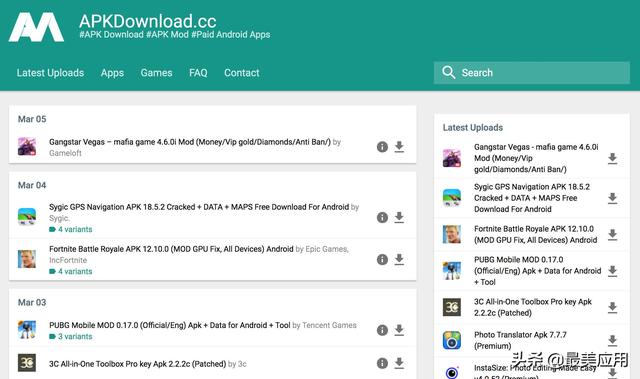Go to the Apps menu item

coord(112,73)
